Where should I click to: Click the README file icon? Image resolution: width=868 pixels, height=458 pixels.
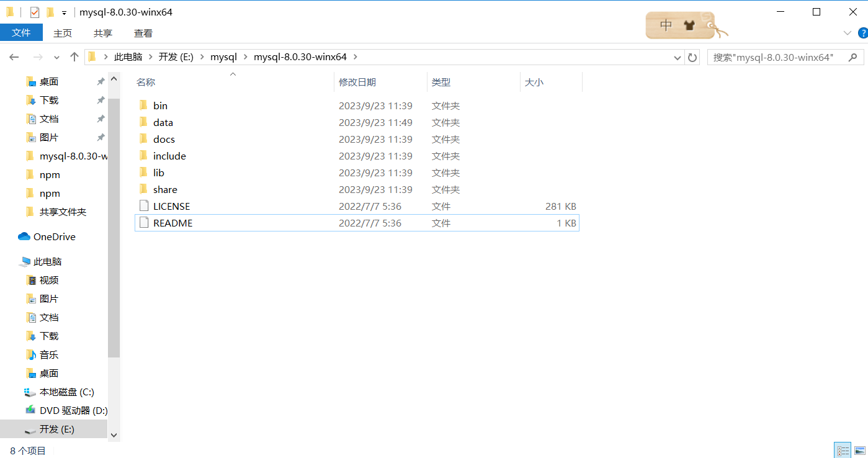[x=143, y=223]
